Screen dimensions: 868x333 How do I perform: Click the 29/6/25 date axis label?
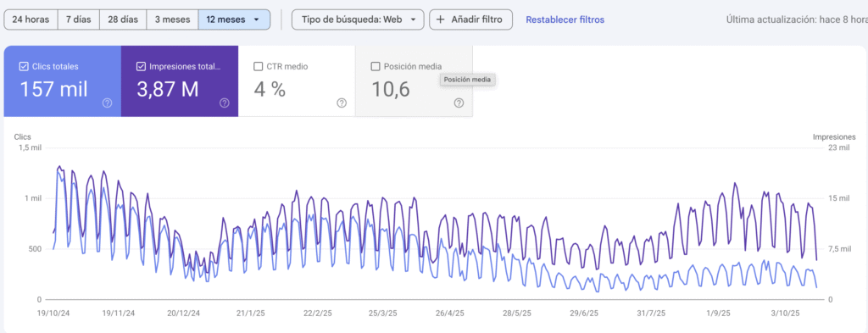(583, 313)
